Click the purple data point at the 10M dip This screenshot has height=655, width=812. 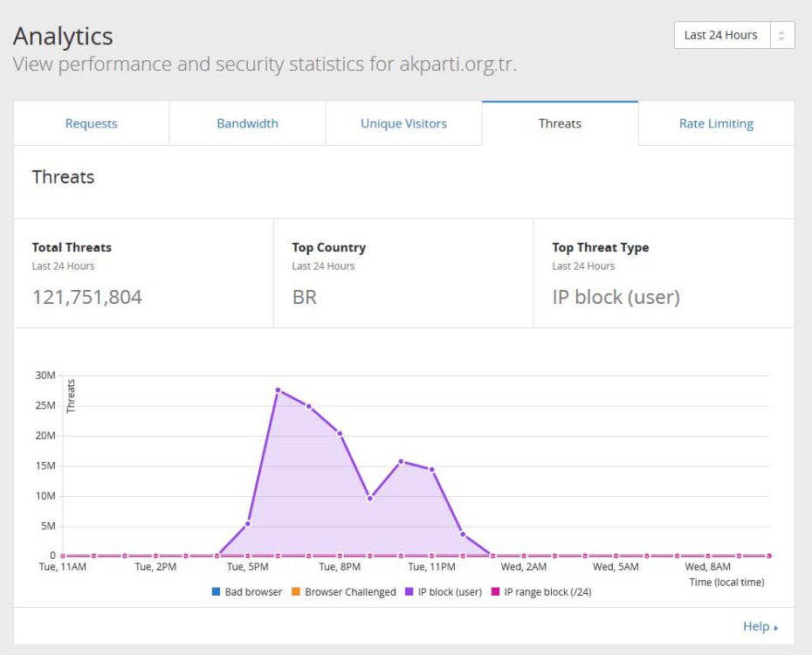[x=370, y=499]
